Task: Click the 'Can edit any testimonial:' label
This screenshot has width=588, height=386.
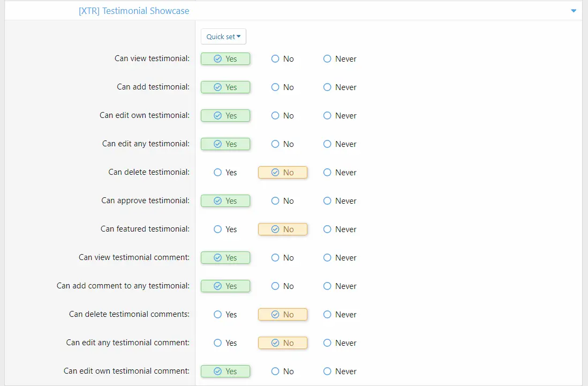Action: point(146,144)
